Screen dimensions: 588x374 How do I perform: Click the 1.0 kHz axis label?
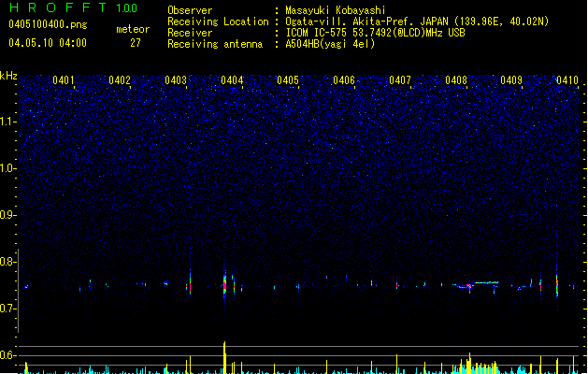pyautogui.click(x=8, y=168)
